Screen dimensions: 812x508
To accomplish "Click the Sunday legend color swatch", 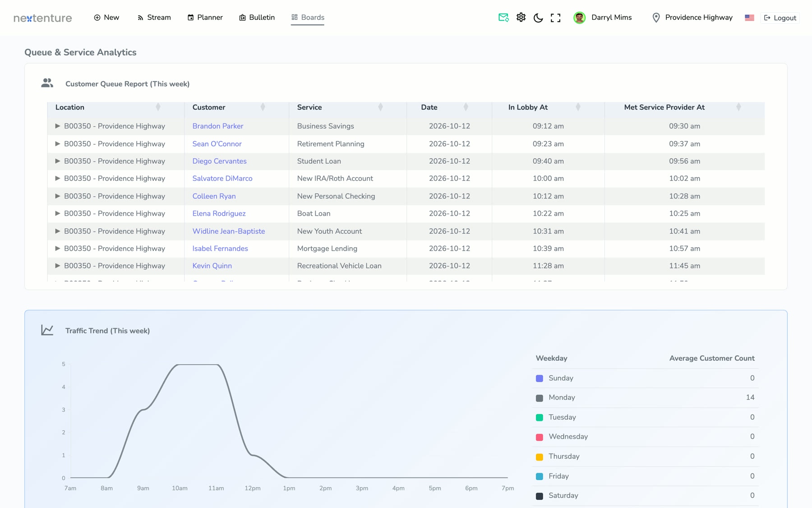I will point(540,379).
